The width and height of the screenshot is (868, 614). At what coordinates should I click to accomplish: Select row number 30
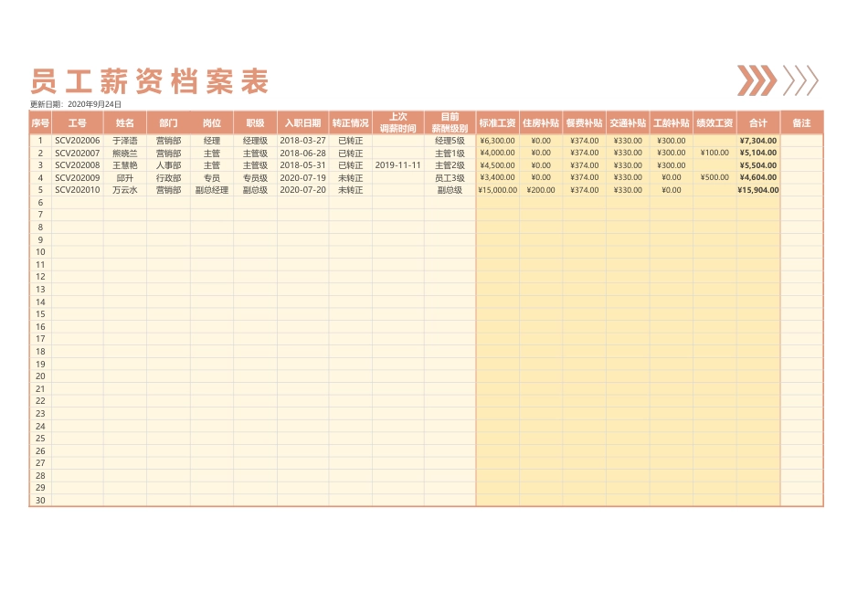[x=40, y=501]
